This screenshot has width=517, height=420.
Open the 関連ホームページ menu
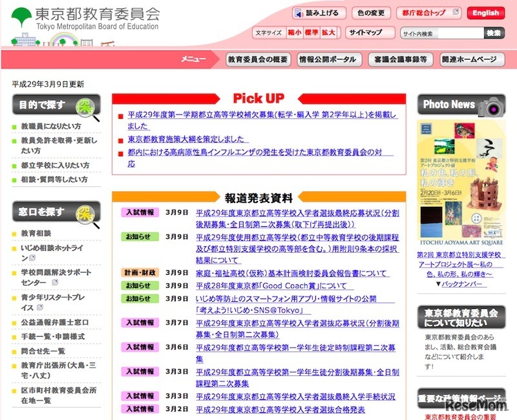click(x=472, y=59)
